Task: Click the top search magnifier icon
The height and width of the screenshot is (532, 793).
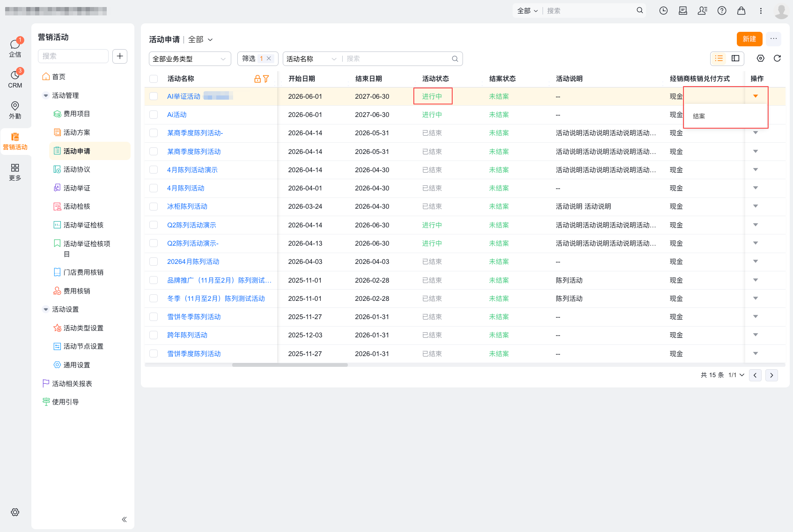Action: click(639, 10)
